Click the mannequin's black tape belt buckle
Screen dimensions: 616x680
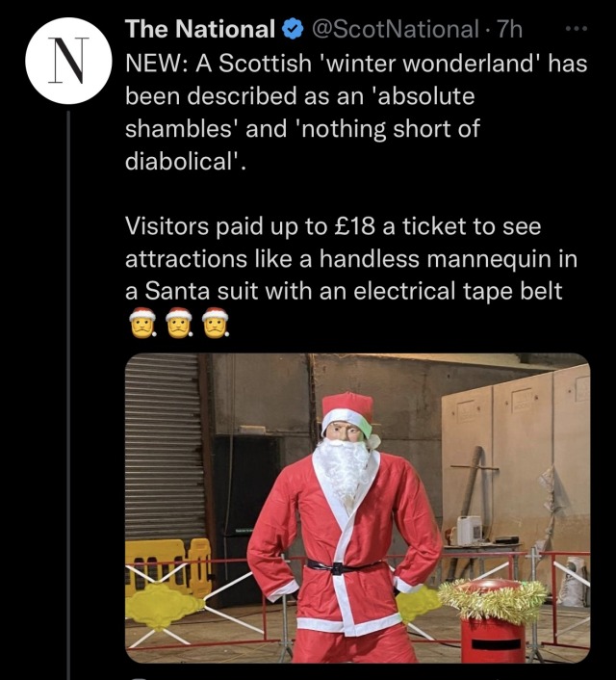pos(337,567)
